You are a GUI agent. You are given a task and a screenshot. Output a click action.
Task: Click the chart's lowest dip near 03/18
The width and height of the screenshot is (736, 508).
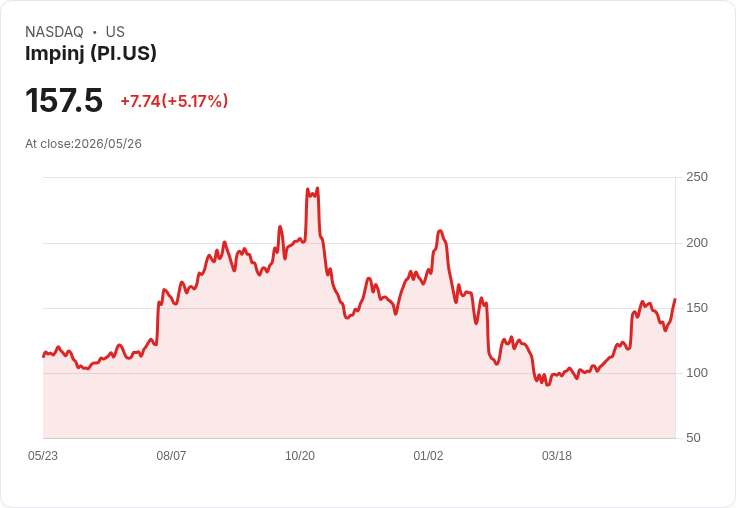pos(547,385)
